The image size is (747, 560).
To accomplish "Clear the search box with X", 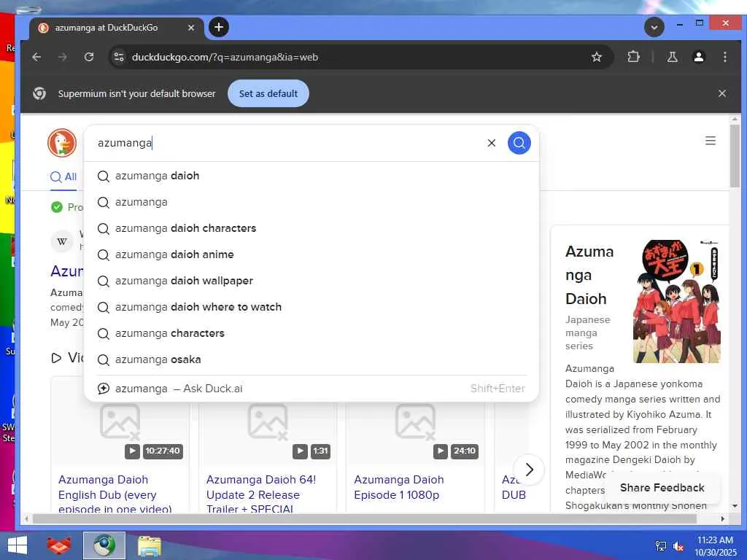I will point(492,143).
